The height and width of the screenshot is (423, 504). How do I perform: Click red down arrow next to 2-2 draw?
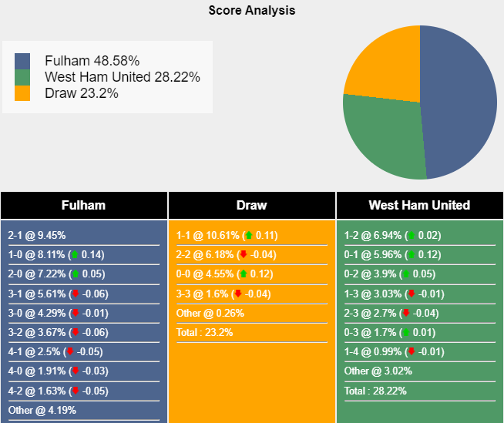[x=244, y=255]
